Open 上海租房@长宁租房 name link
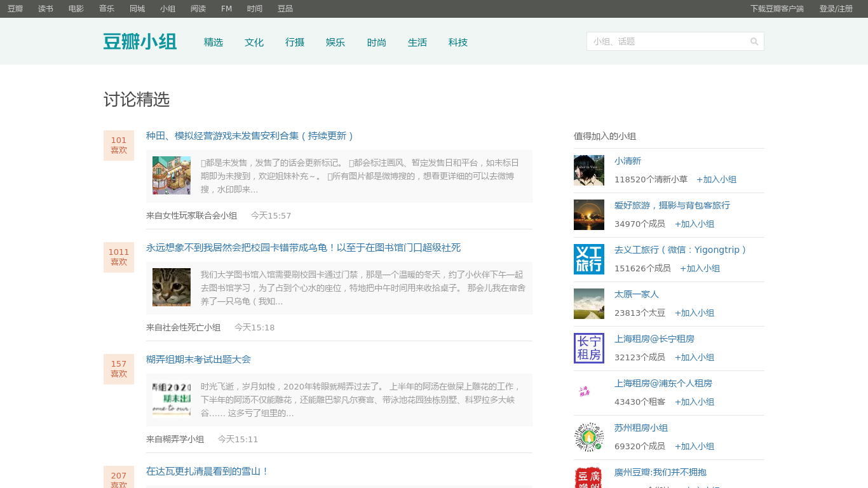The height and width of the screenshot is (488, 868). click(x=654, y=339)
